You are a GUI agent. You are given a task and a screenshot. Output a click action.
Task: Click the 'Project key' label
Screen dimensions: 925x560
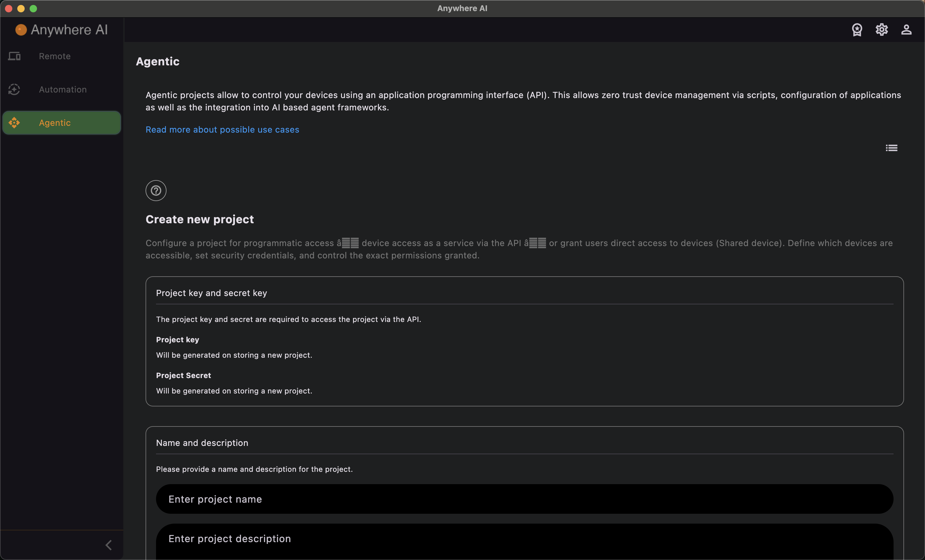[178, 340]
